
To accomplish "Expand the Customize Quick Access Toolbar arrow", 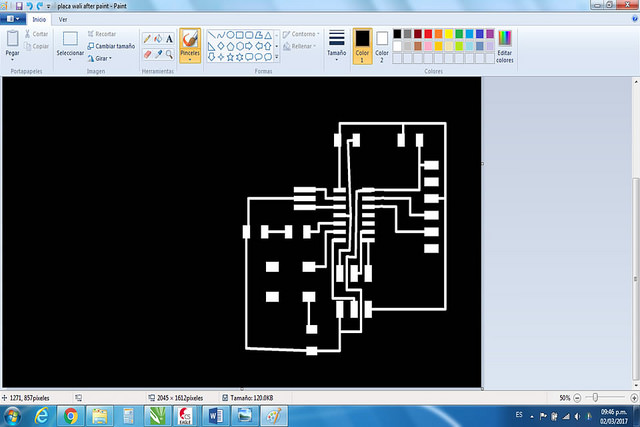I will tap(48, 6).
